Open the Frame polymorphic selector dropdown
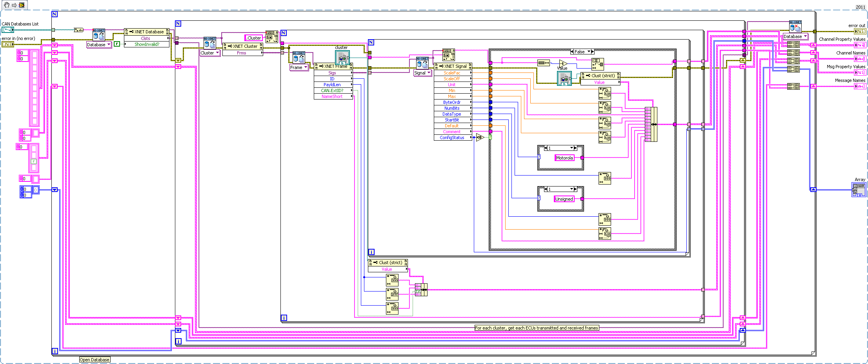 click(x=299, y=67)
